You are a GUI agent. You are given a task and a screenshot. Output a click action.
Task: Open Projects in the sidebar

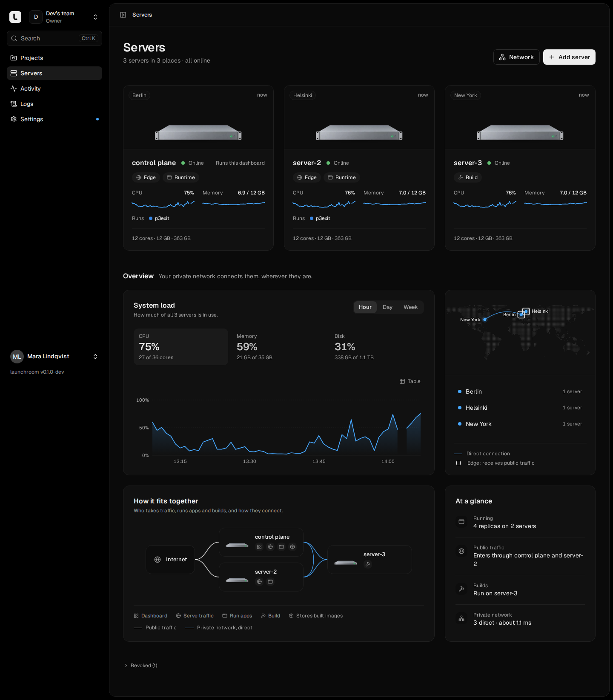point(54,58)
